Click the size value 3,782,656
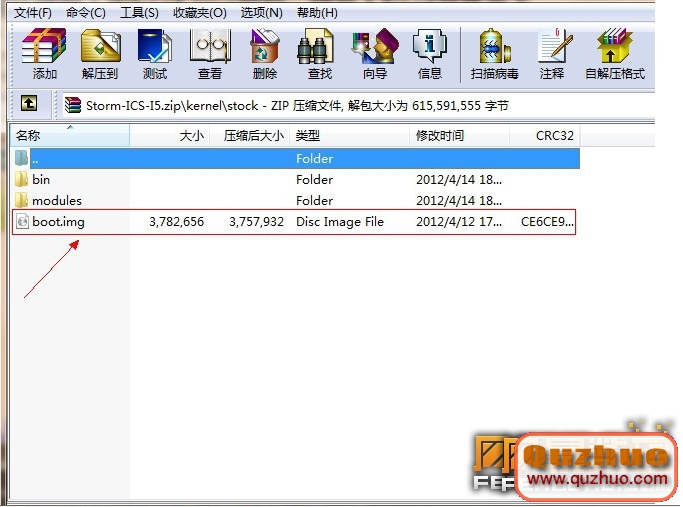Image resolution: width=683 pixels, height=507 pixels. click(x=176, y=222)
